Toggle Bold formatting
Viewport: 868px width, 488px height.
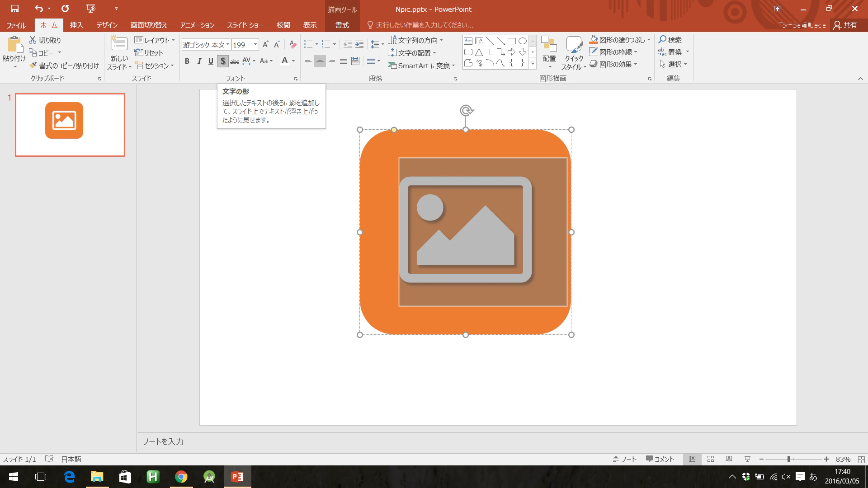187,61
